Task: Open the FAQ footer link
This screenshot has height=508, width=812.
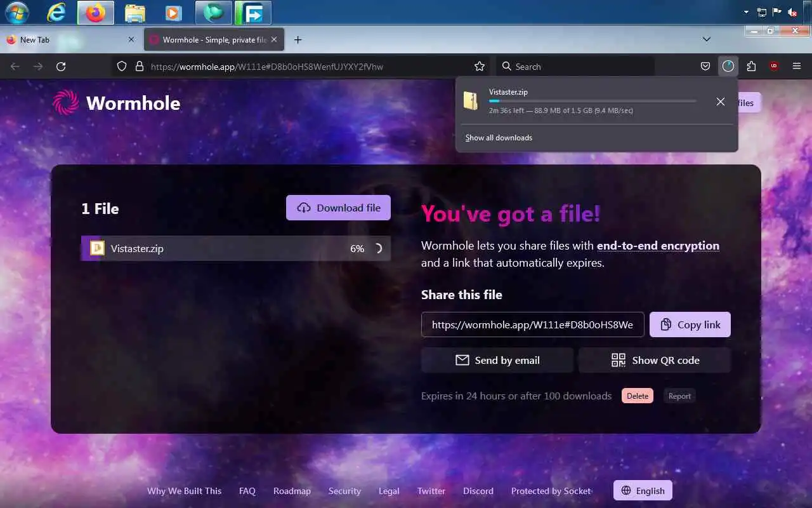Action: tap(247, 491)
